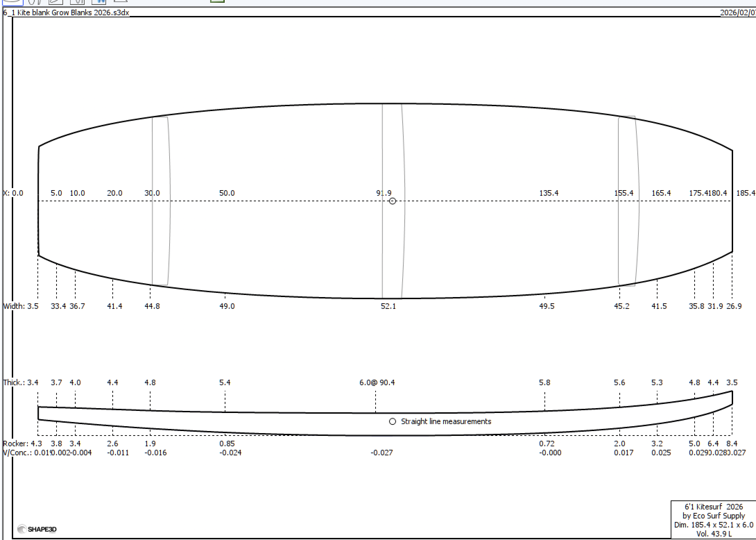Screen dimensions: 756x540
Task: Click the X: 0.0 axis label
Action: point(13,193)
